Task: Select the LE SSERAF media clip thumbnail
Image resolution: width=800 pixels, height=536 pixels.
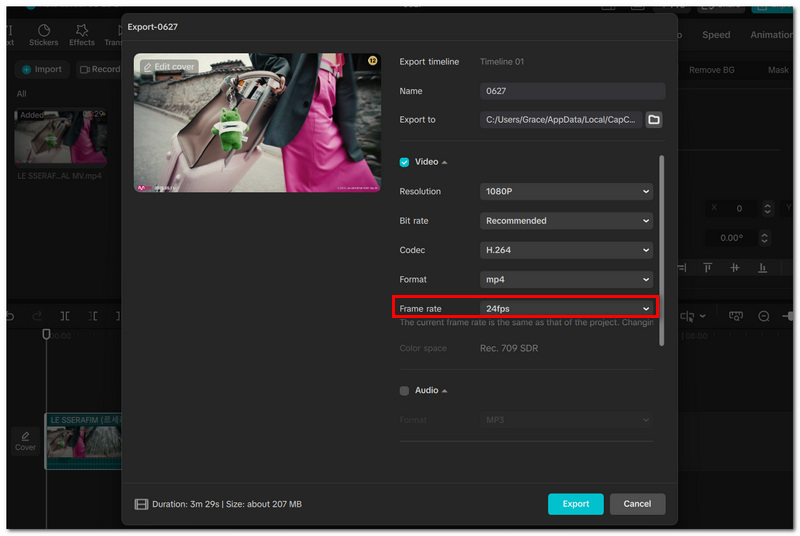Action: [61, 137]
